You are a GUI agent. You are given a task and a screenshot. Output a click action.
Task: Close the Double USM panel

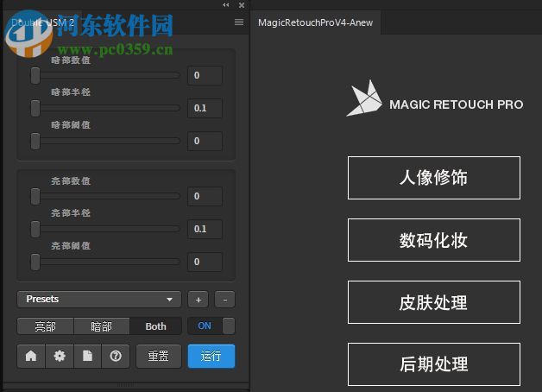point(242,5)
